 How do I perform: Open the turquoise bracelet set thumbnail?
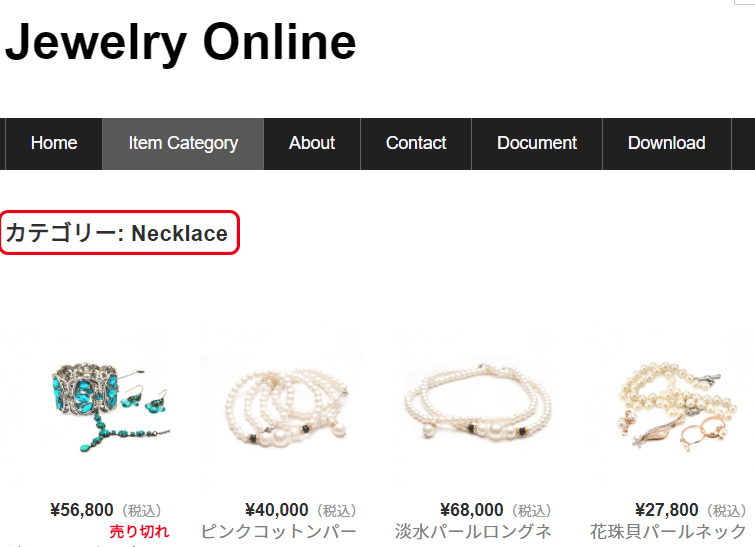pos(111,407)
